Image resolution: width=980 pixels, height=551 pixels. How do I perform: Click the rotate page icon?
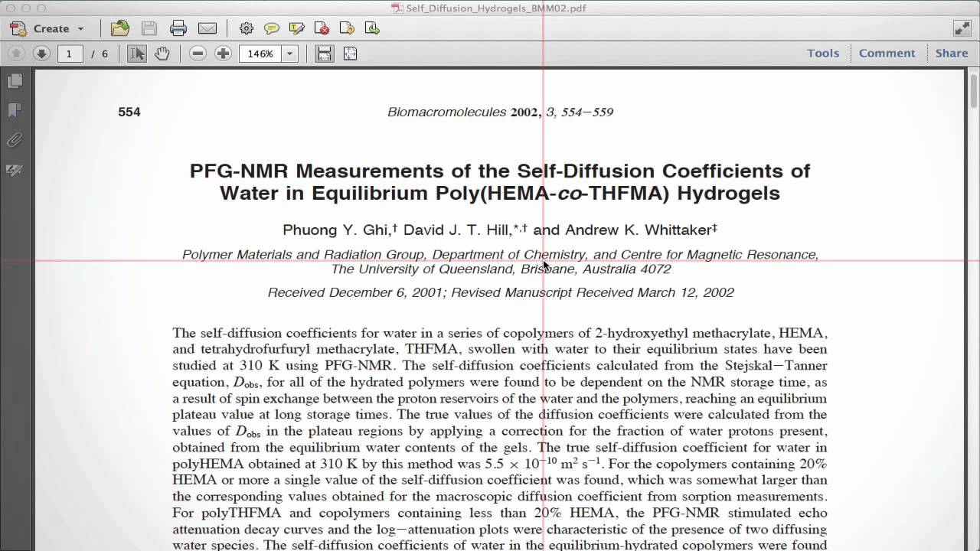[347, 28]
